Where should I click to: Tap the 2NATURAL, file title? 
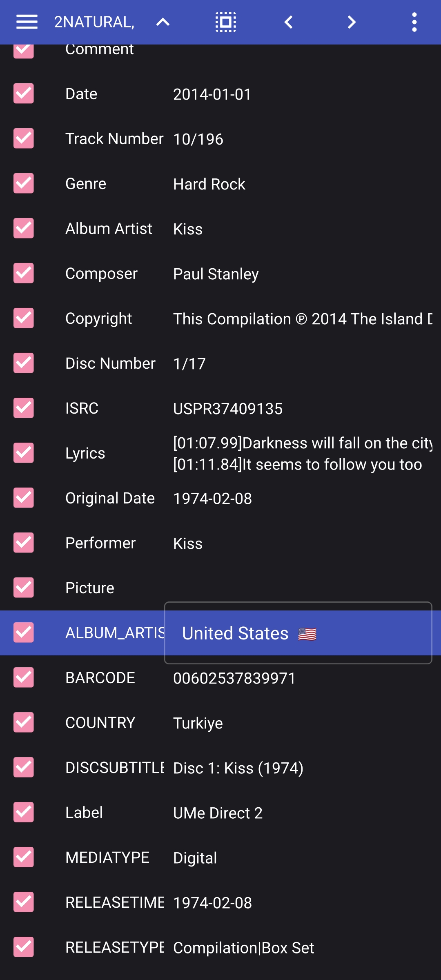point(94,22)
